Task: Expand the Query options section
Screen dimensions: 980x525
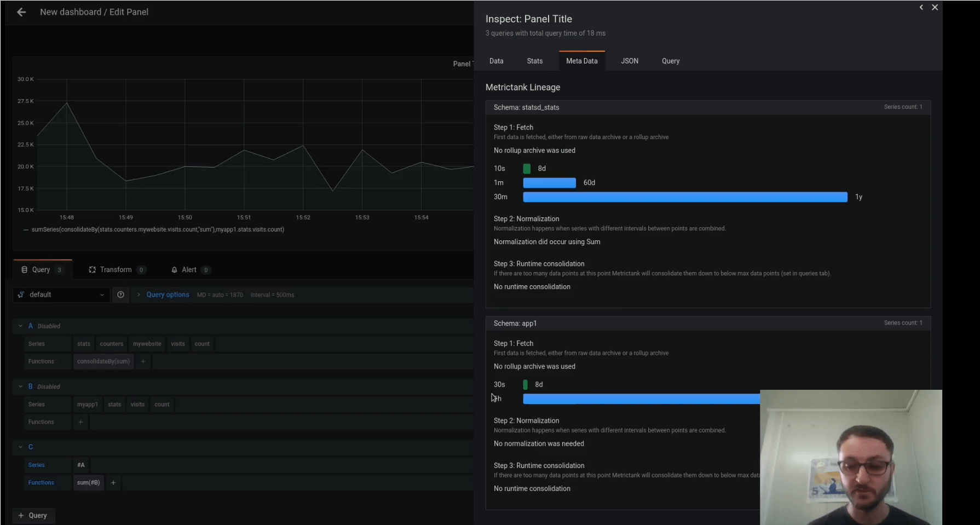Action: 167,295
